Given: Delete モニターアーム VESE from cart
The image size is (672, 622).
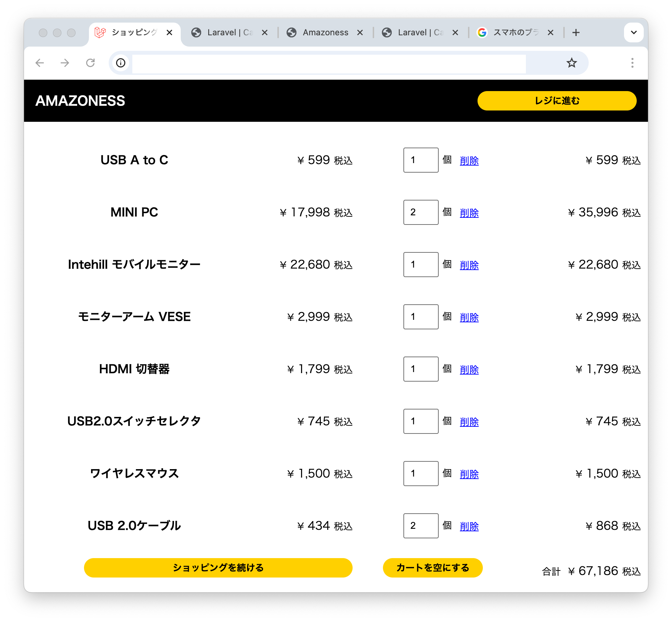Looking at the screenshot, I should [469, 317].
